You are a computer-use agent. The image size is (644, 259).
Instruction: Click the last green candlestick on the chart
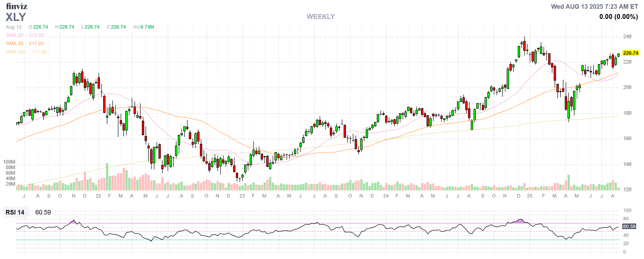pyautogui.click(x=618, y=55)
